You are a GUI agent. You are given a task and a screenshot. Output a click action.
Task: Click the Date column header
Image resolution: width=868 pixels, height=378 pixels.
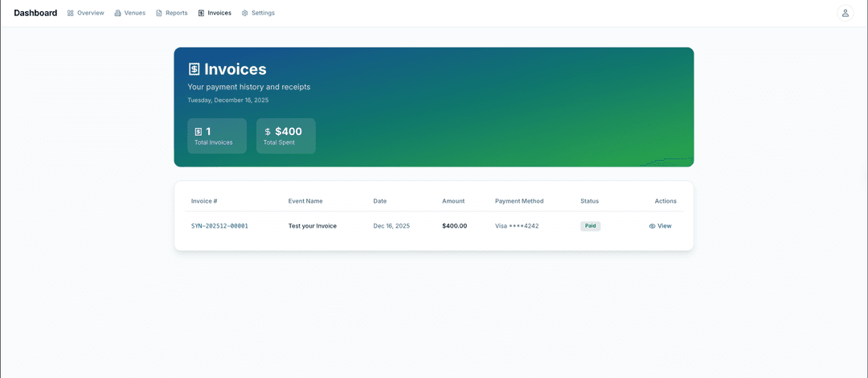tap(379, 201)
